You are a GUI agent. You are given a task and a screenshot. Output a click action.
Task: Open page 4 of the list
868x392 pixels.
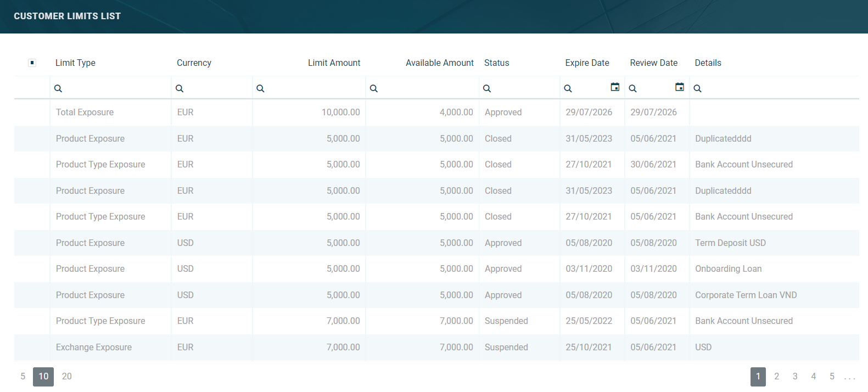click(x=813, y=377)
